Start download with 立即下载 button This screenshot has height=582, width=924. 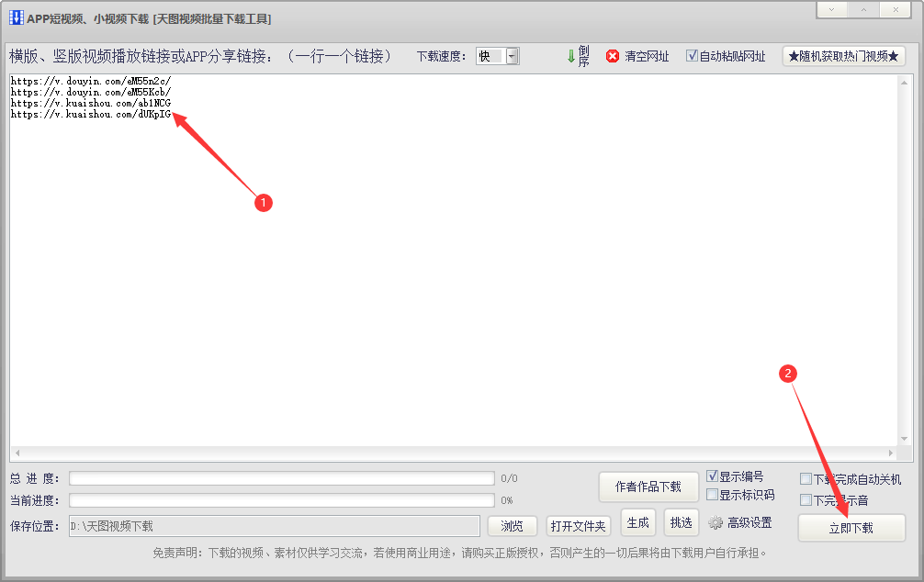[x=851, y=529]
